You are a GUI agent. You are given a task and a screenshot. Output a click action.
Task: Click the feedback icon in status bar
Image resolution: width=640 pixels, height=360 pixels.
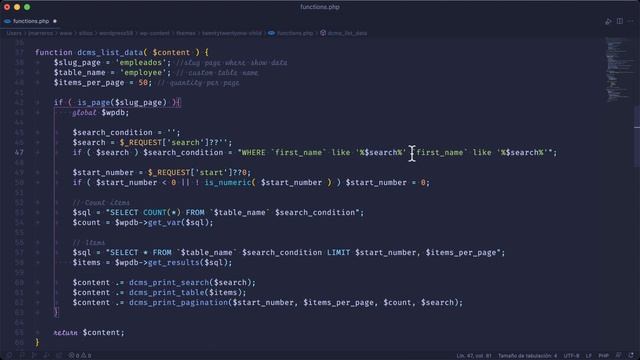pos(619,356)
